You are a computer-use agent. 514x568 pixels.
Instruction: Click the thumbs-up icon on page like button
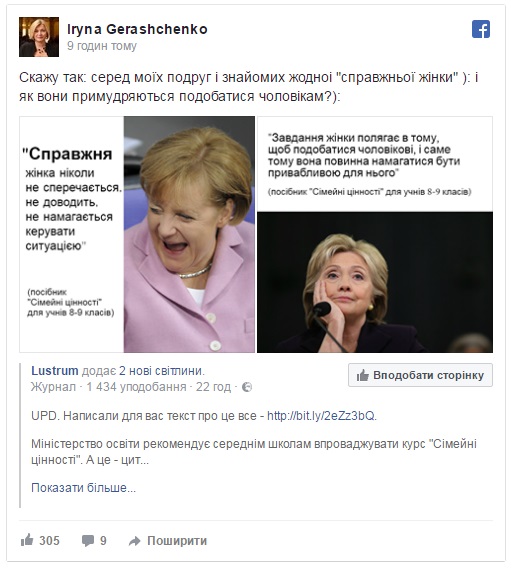tap(363, 376)
